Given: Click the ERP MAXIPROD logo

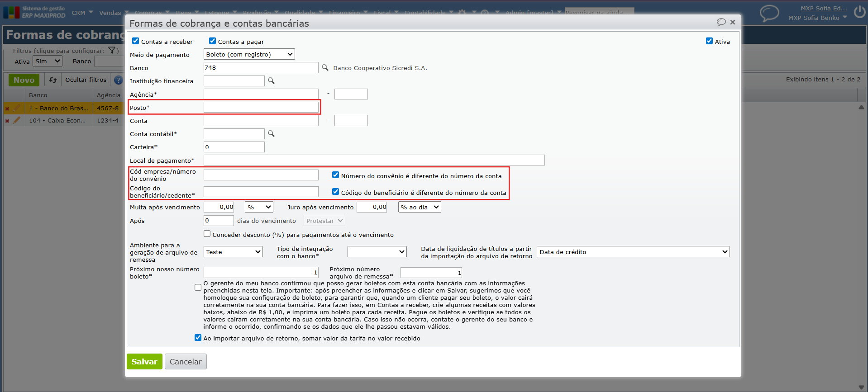Looking at the screenshot, I should pos(34,12).
